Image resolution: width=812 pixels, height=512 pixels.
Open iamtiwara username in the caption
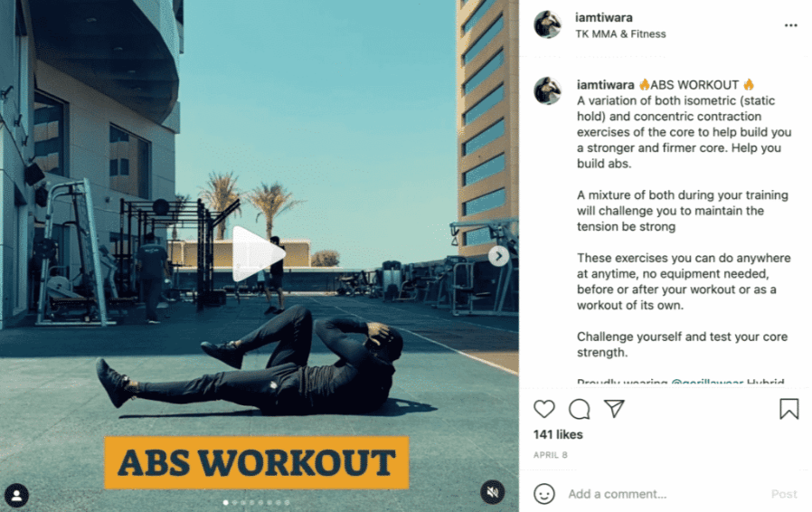click(x=605, y=85)
